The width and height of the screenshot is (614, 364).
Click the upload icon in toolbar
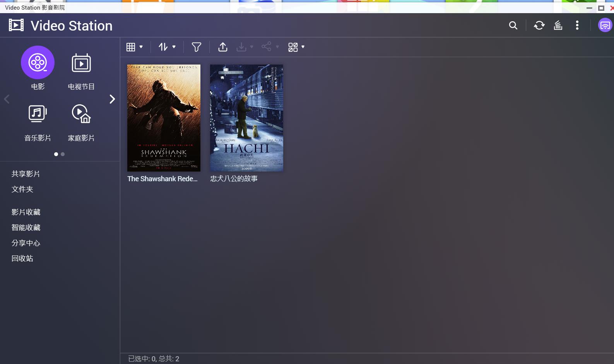click(222, 47)
